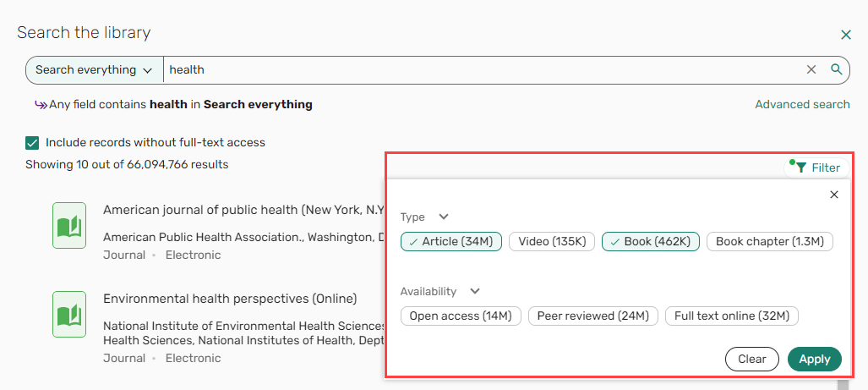Image resolution: width=868 pixels, height=390 pixels.
Task: Open the American journal of public health book icon
Action: pyautogui.click(x=69, y=226)
